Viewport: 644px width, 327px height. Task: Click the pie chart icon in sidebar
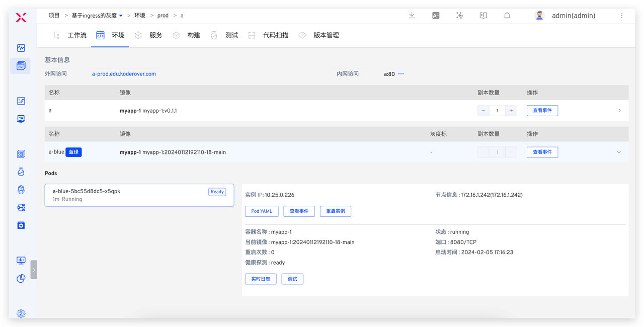pos(21,278)
